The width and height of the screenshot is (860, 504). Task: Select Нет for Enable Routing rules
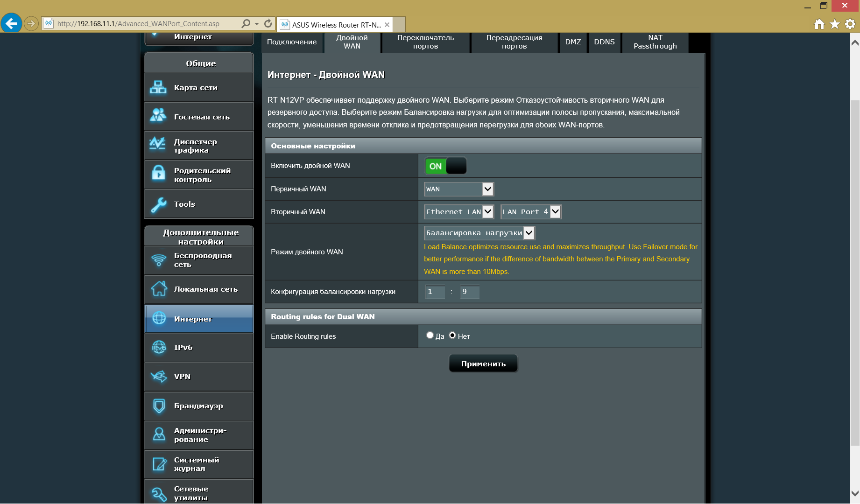pyautogui.click(x=452, y=335)
